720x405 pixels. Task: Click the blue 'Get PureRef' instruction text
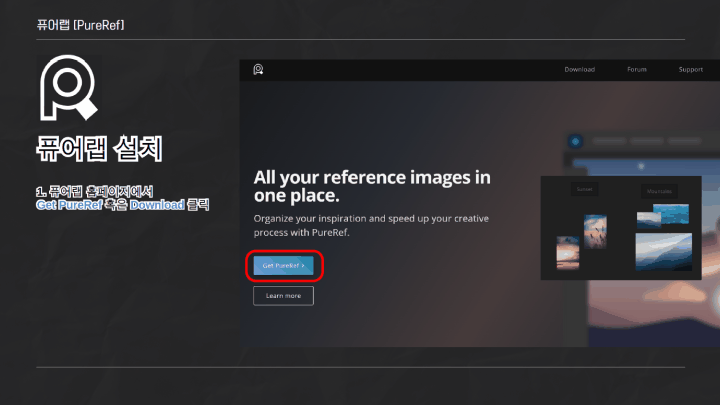[69, 205]
